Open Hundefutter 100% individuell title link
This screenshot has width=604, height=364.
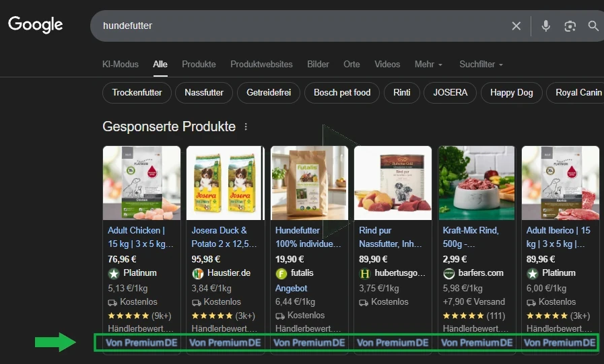point(308,237)
